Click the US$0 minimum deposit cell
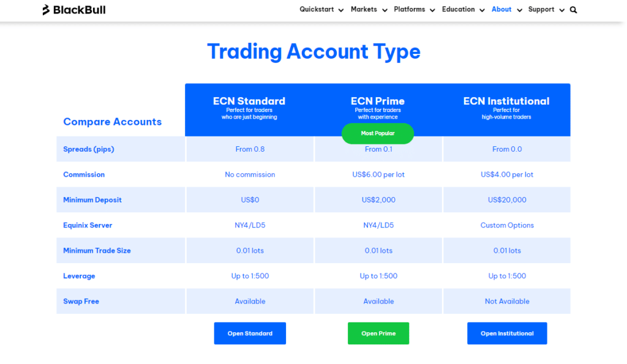 pyautogui.click(x=250, y=200)
